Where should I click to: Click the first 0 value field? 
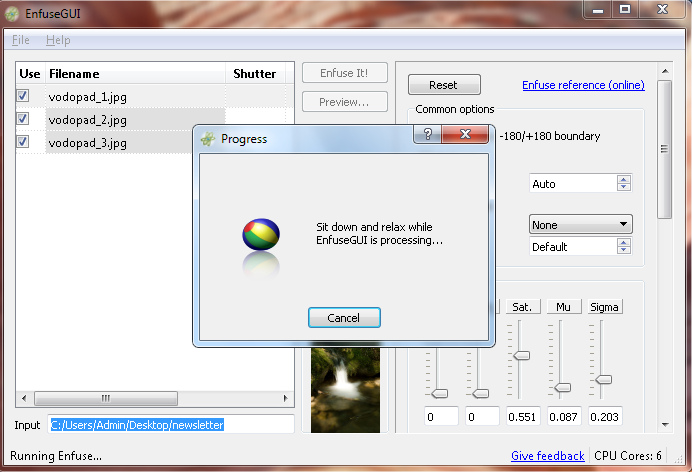click(441, 416)
